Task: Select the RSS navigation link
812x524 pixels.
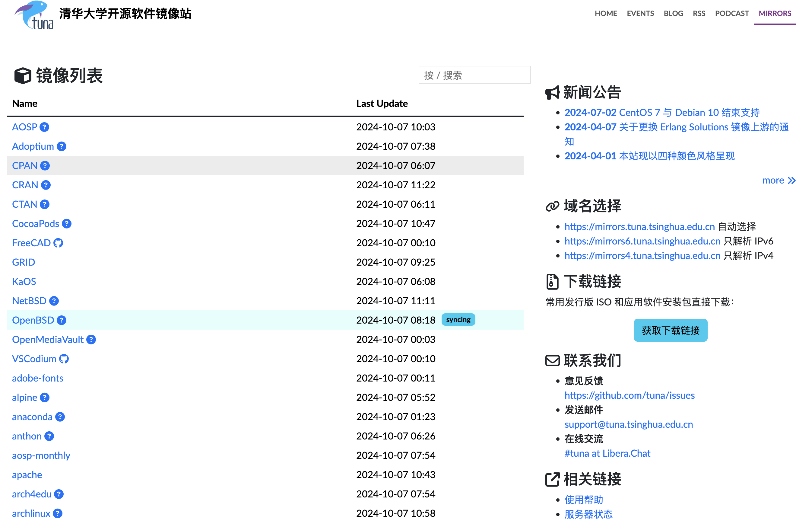Action: [699, 13]
